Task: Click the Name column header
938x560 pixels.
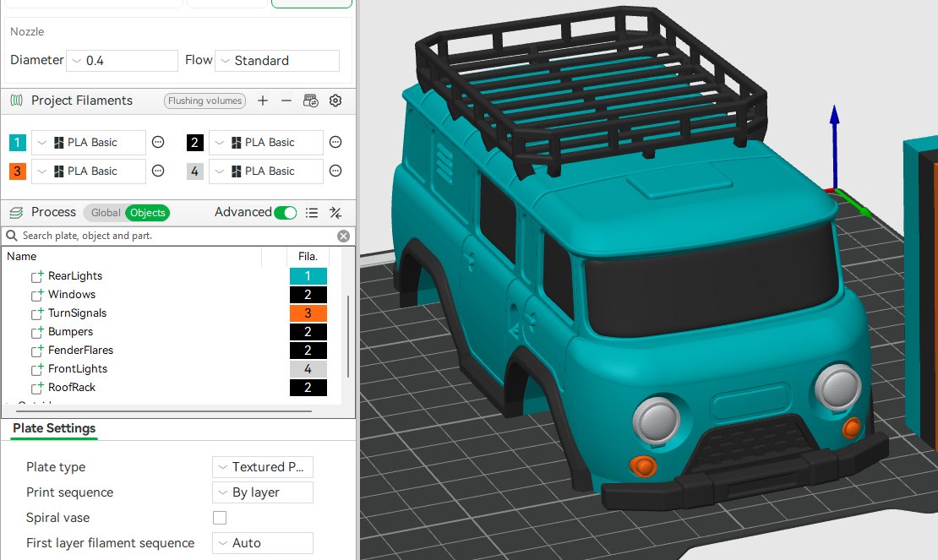Action: coord(21,257)
